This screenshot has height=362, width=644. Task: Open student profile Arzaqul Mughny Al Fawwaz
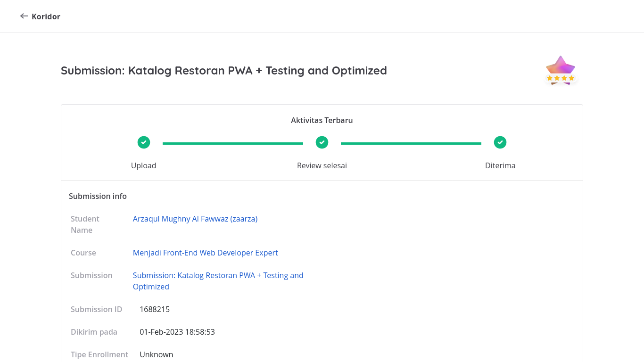pos(195,219)
